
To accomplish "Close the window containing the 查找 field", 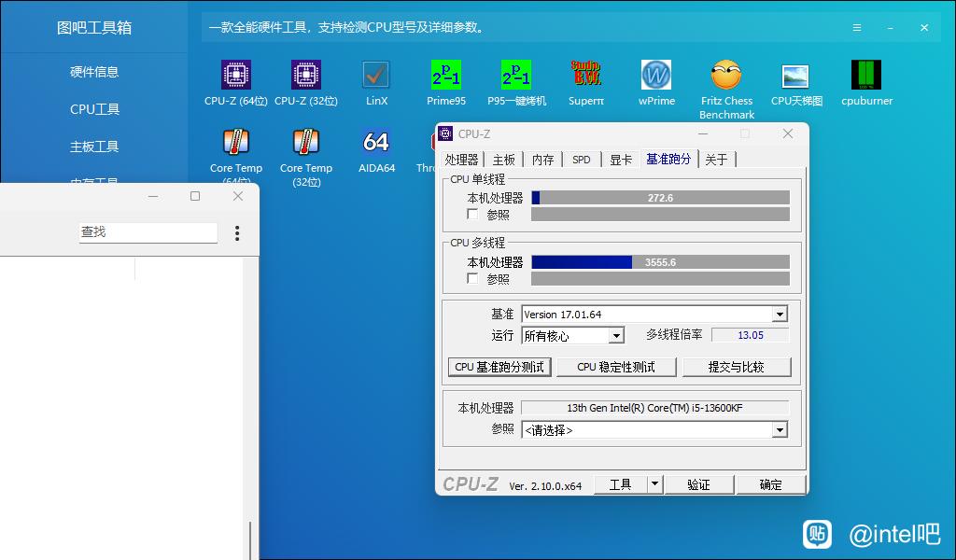I will tap(238, 196).
